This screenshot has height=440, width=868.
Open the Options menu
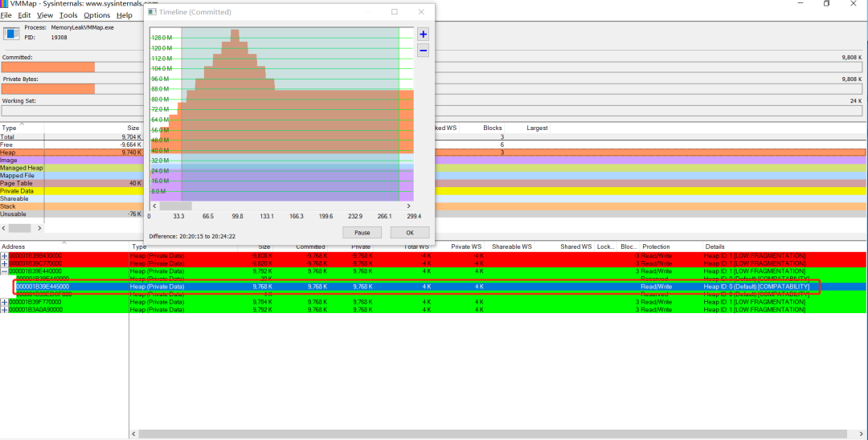[x=97, y=15]
